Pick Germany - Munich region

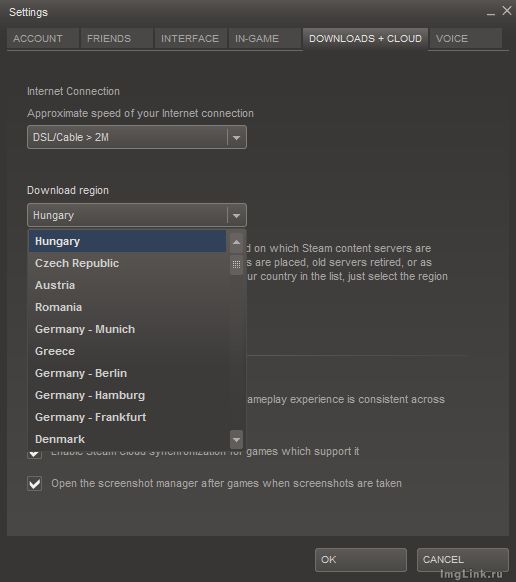[x=127, y=329]
